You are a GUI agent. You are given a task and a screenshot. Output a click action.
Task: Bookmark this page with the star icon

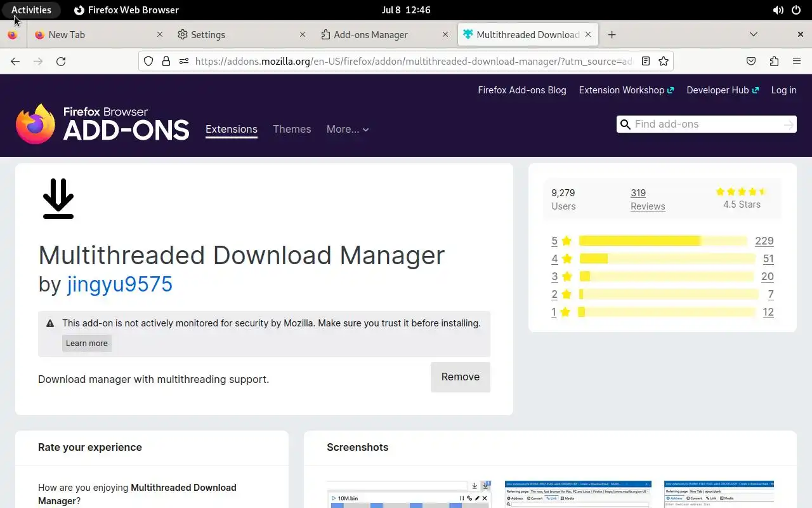pos(664,62)
